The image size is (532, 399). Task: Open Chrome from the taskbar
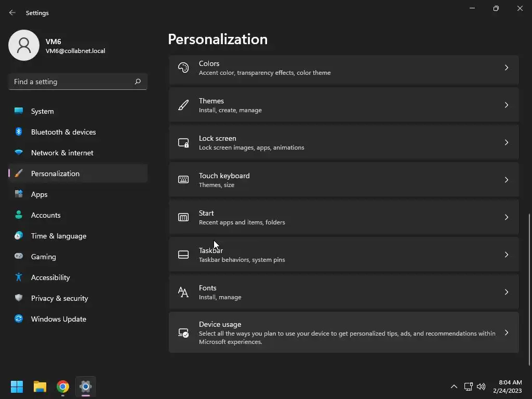click(x=63, y=387)
